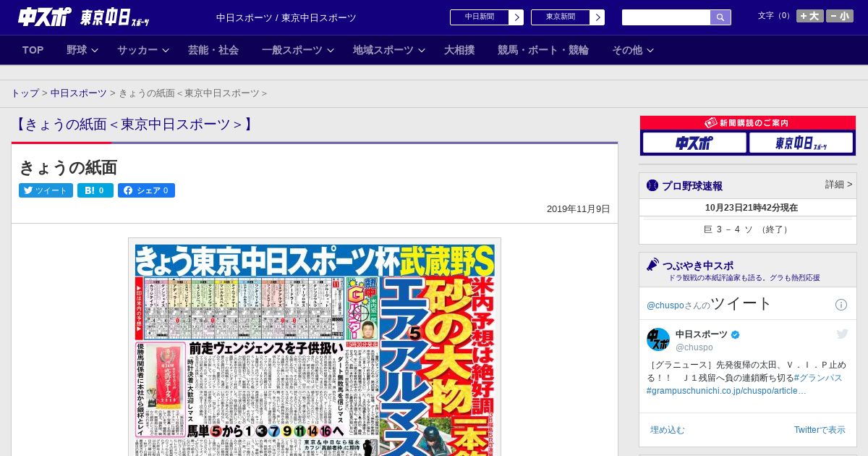Open the newspaper front page image
Viewport: 868px width, 456px height.
(x=315, y=347)
